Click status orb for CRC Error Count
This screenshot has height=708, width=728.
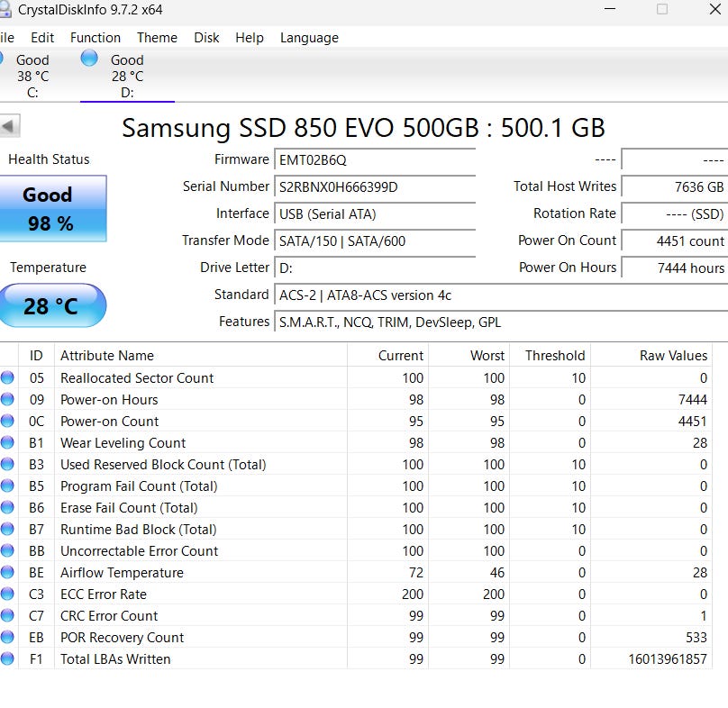point(7,615)
